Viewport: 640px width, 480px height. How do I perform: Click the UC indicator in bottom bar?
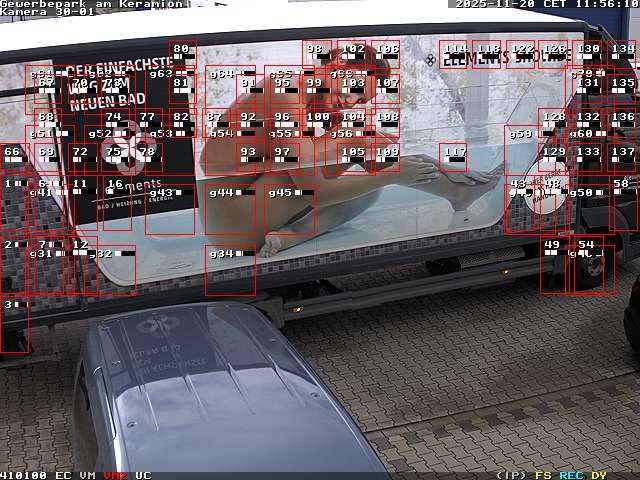click(143, 475)
